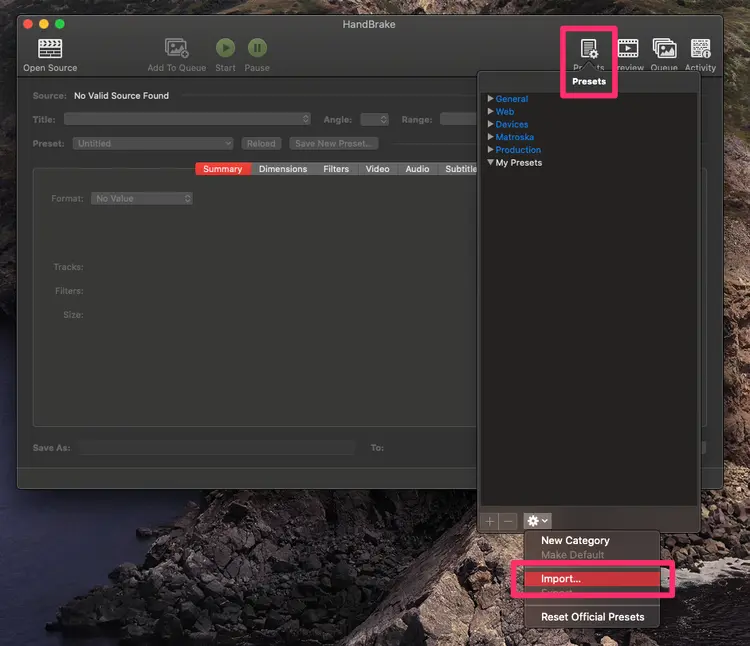Click the green zoom window button
This screenshot has height=646, width=750.
click(x=60, y=24)
